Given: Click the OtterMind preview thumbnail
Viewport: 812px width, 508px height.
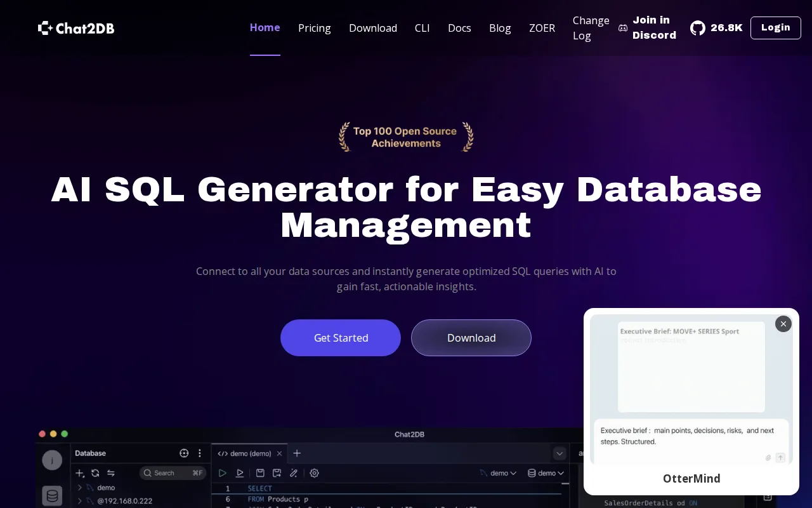Looking at the screenshot, I should click(691, 389).
